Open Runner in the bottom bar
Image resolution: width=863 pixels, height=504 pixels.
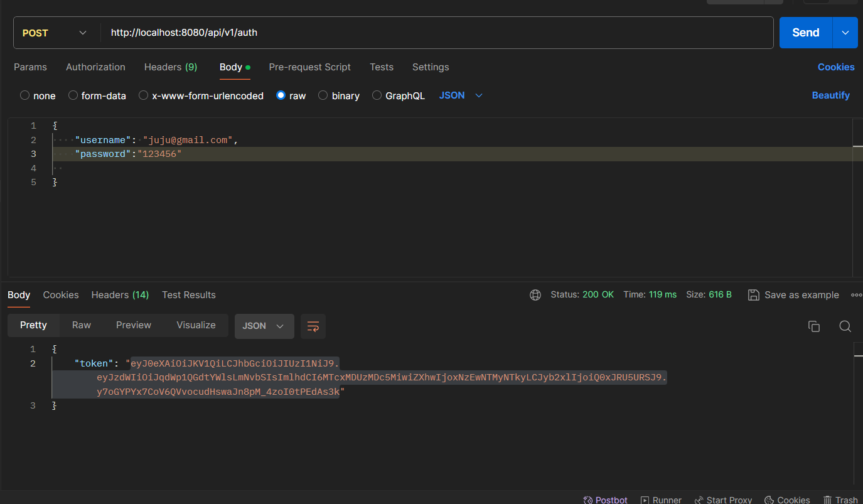tap(661, 500)
